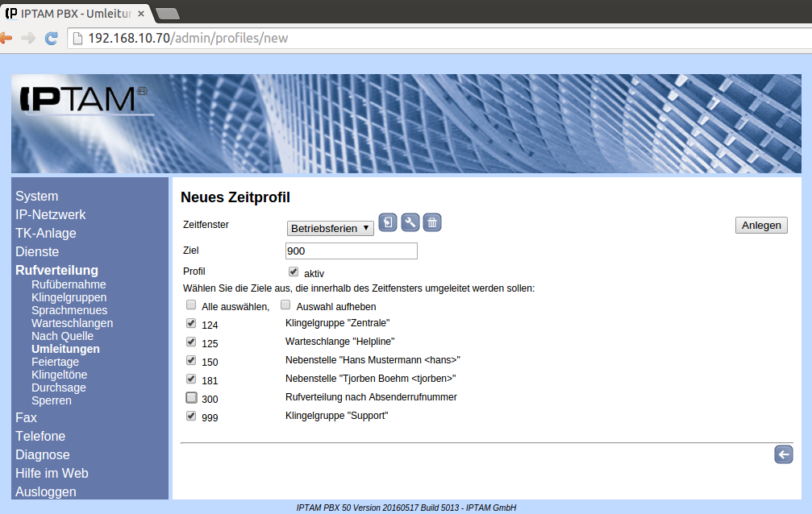Go to the TK-Anlage section

[x=46, y=233]
